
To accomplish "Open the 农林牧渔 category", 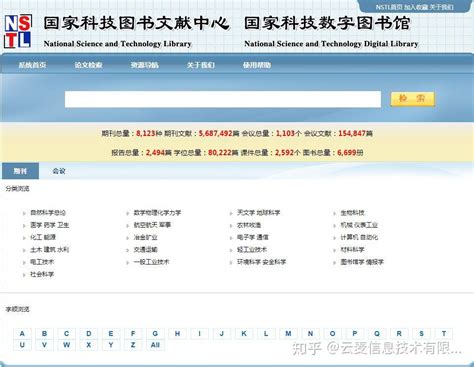I will tap(249, 225).
